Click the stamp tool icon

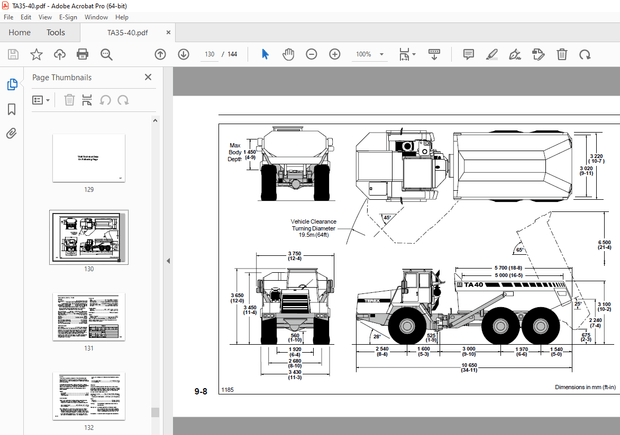pyautogui.click(x=538, y=54)
